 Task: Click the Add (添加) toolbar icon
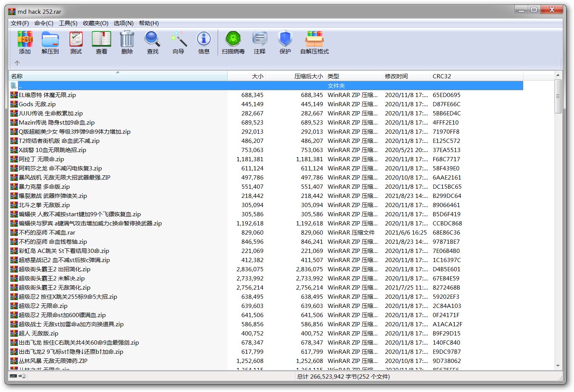[x=25, y=42]
